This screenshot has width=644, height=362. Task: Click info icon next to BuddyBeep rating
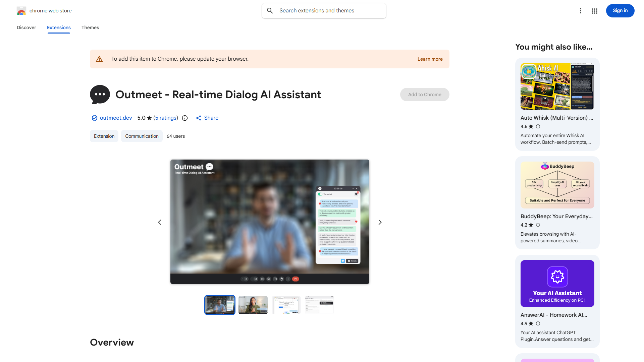[x=538, y=225]
